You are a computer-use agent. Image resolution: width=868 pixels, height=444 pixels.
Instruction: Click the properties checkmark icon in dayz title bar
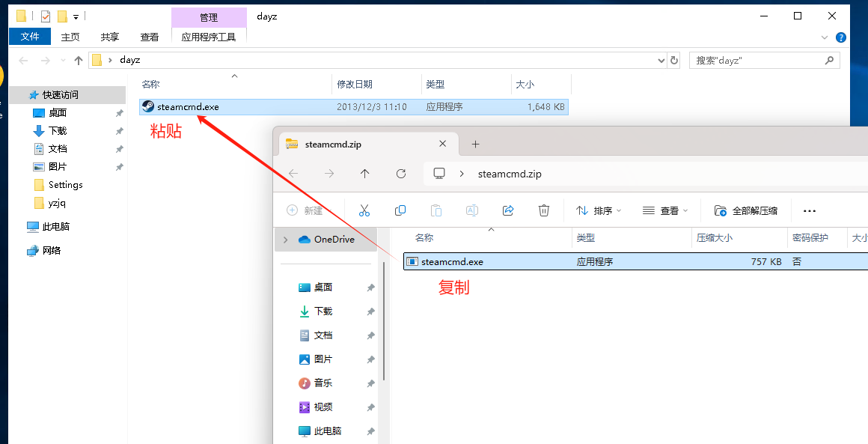46,16
